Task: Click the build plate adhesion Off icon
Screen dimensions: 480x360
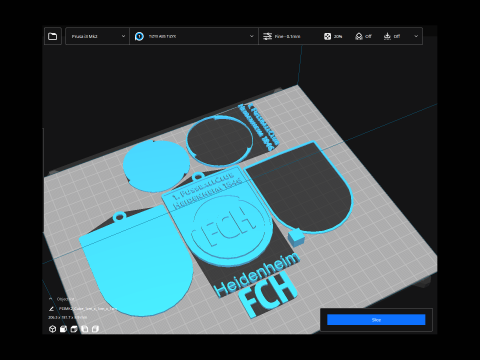Action: (x=387, y=36)
